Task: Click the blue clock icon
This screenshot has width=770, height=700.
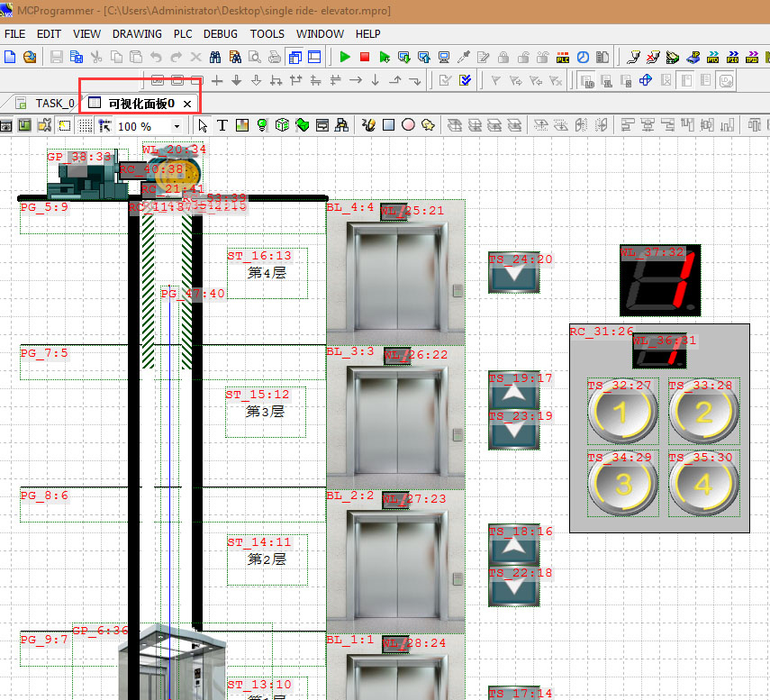Action: 583,57
